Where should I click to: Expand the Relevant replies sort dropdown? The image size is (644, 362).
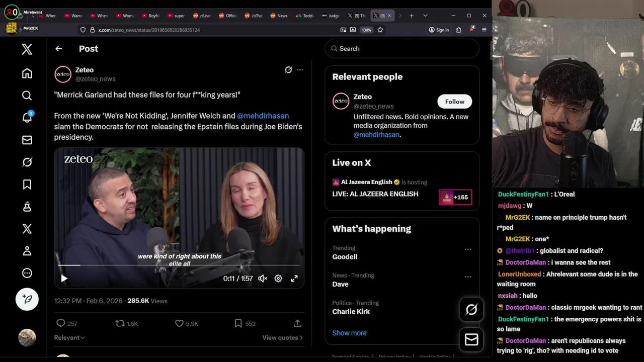(69, 337)
